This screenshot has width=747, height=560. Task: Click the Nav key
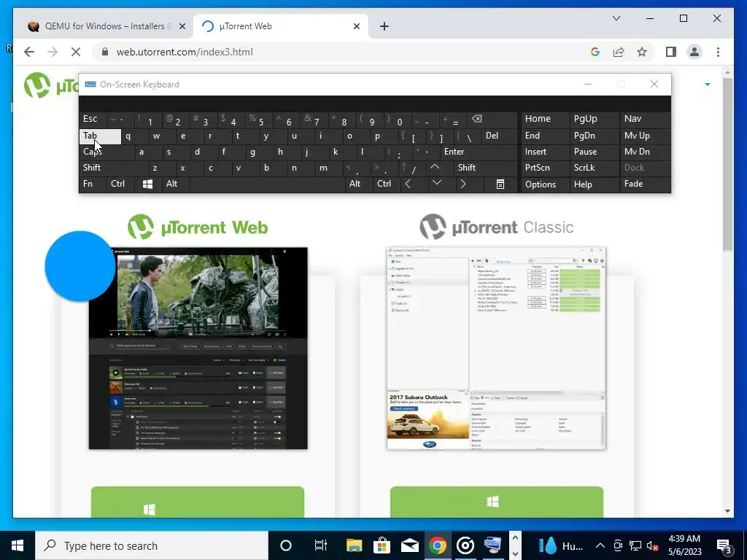[x=645, y=119]
